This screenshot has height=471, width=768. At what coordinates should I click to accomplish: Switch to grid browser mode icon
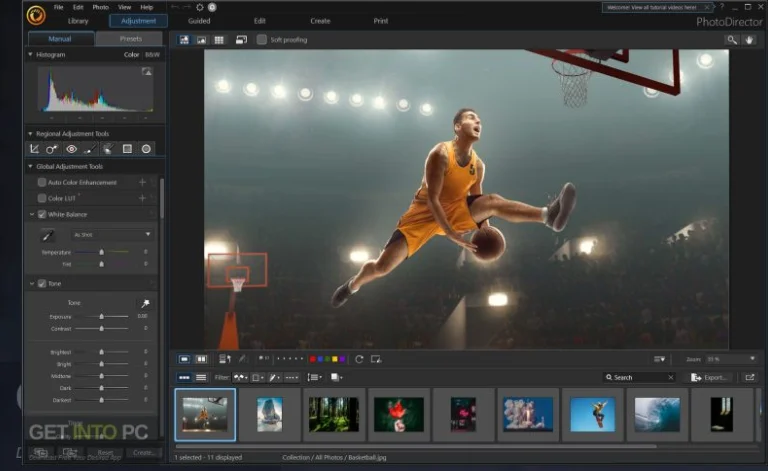pyautogui.click(x=219, y=40)
